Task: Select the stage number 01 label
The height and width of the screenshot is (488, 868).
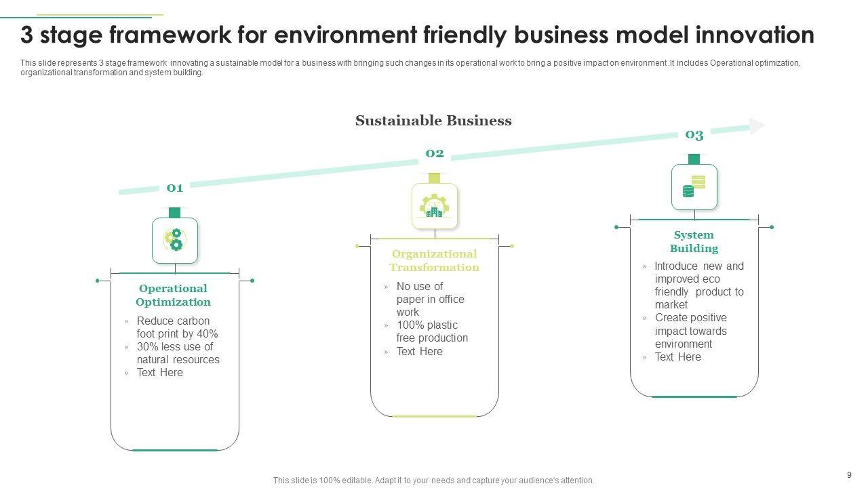Action: [x=175, y=188]
